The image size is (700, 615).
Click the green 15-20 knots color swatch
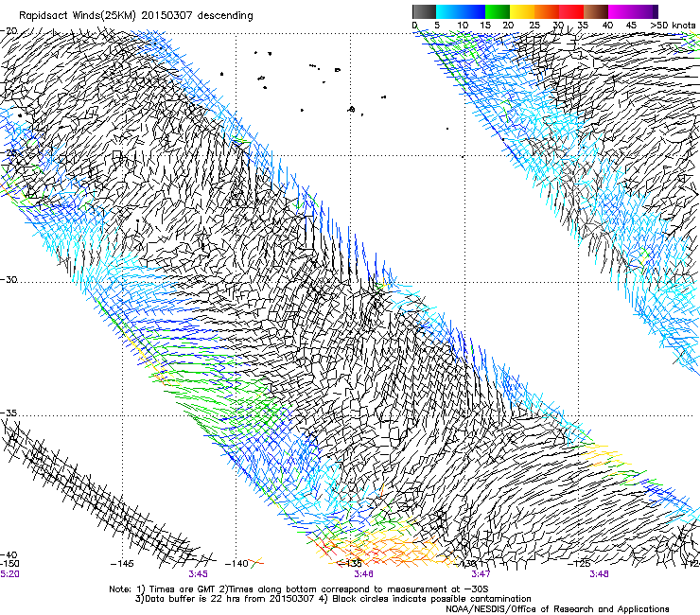pos(498,11)
